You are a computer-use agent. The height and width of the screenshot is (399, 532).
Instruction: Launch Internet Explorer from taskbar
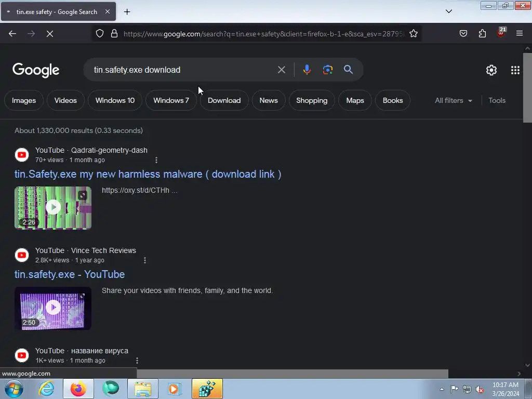coord(46,389)
